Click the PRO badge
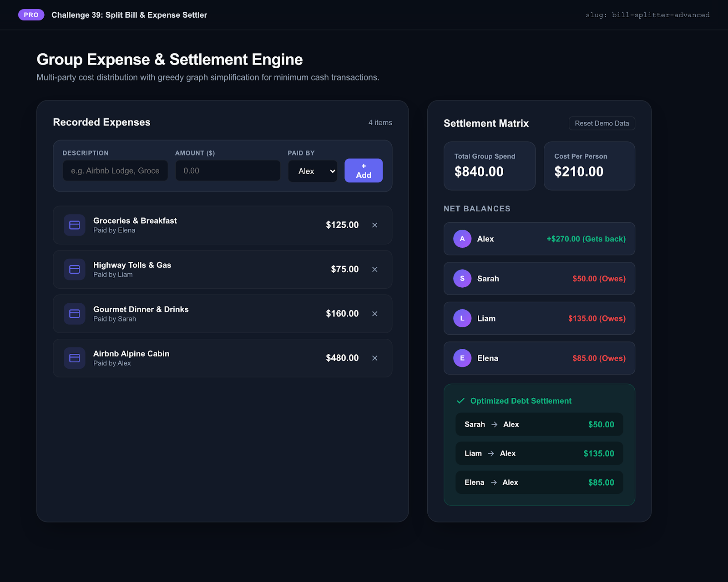This screenshot has height=582, width=728. tap(31, 15)
